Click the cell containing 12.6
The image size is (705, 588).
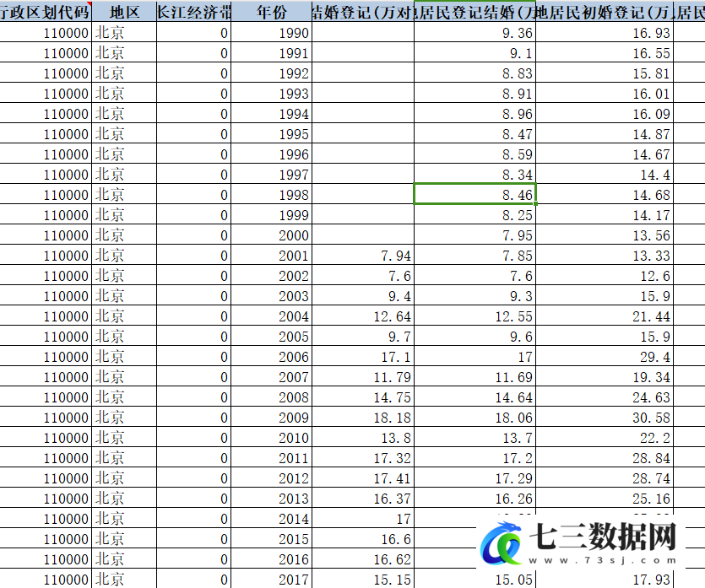(605, 275)
